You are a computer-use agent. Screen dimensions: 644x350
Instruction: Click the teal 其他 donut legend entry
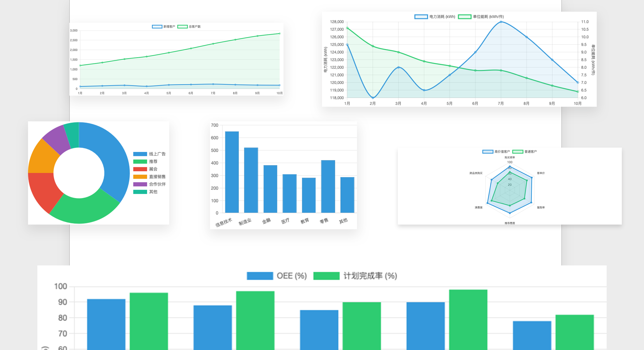point(145,192)
